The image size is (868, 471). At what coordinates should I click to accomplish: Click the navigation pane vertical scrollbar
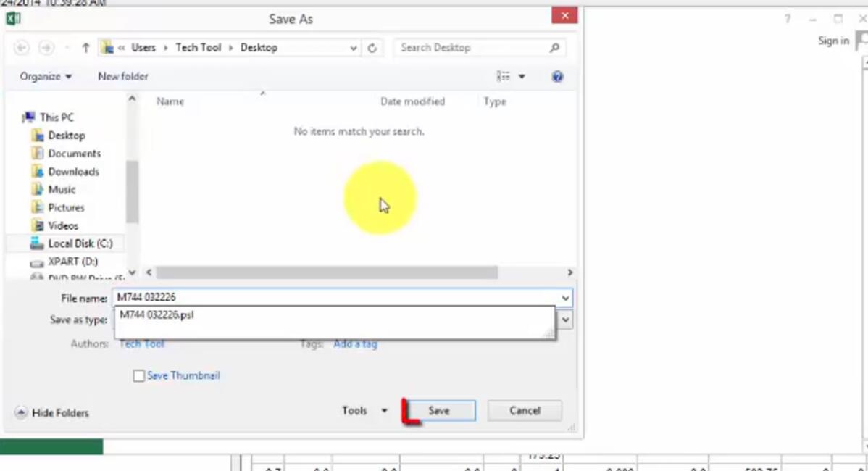pos(132,191)
